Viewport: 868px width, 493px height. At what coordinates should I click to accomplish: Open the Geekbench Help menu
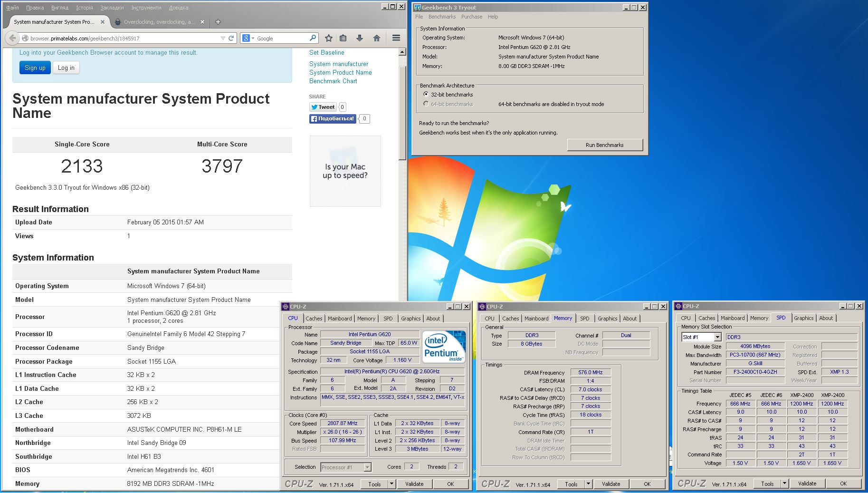[x=493, y=17]
